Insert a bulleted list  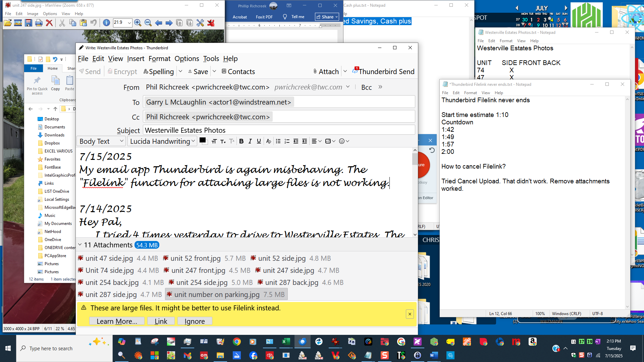[278, 141]
